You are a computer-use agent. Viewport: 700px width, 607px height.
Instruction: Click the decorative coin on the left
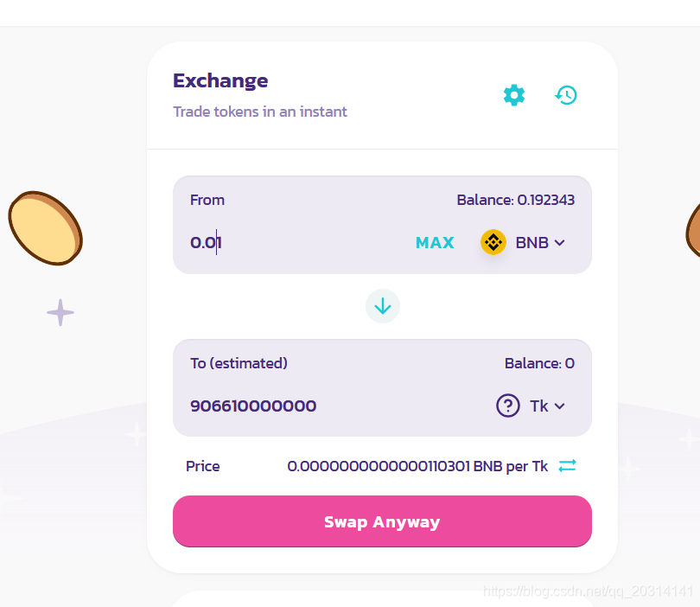(46, 228)
